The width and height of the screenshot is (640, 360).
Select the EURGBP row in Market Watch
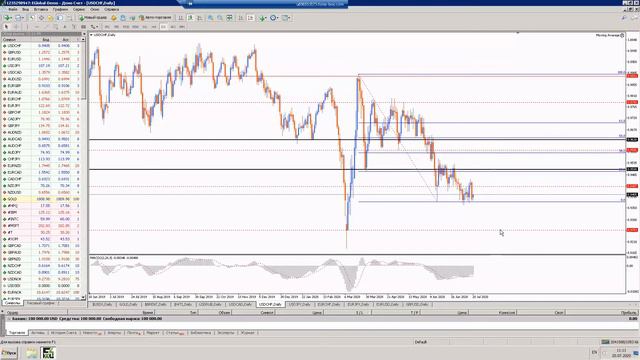(41, 86)
